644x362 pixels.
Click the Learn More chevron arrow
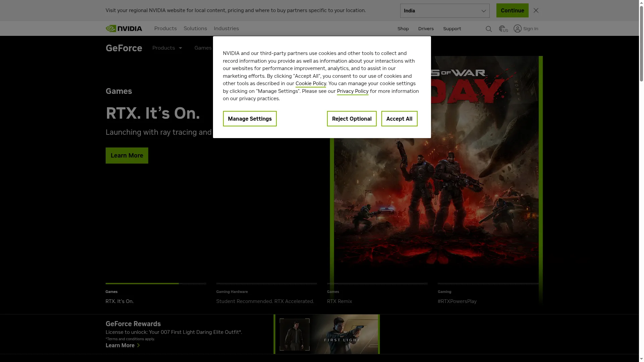[x=138, y=345]
